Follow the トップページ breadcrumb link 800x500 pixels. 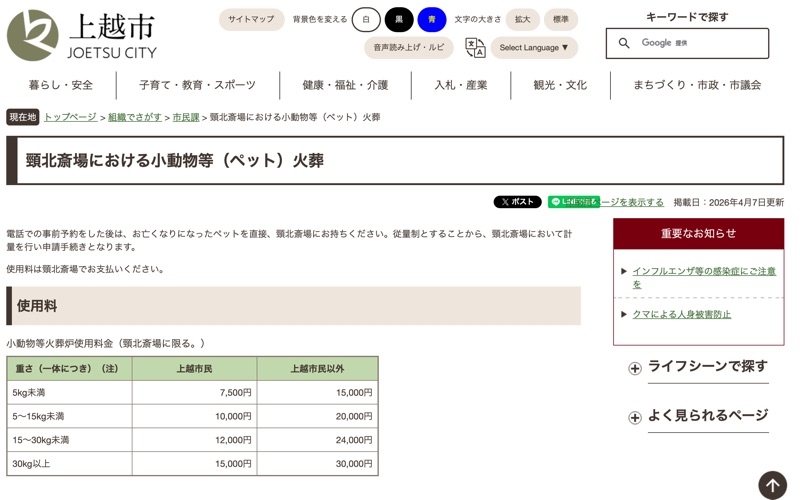pyautogui.click(x=70, y=117)
